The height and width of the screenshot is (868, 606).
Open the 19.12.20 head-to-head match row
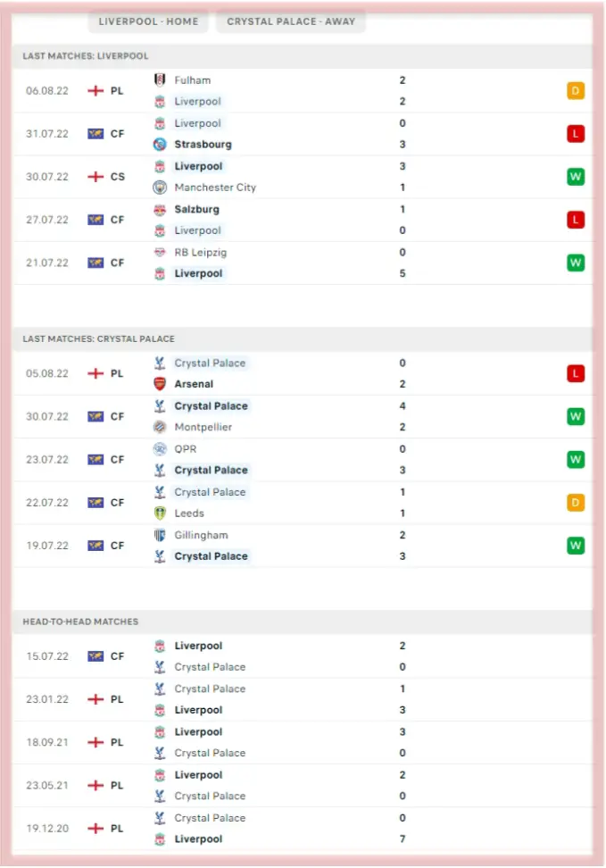coord(303,829)
